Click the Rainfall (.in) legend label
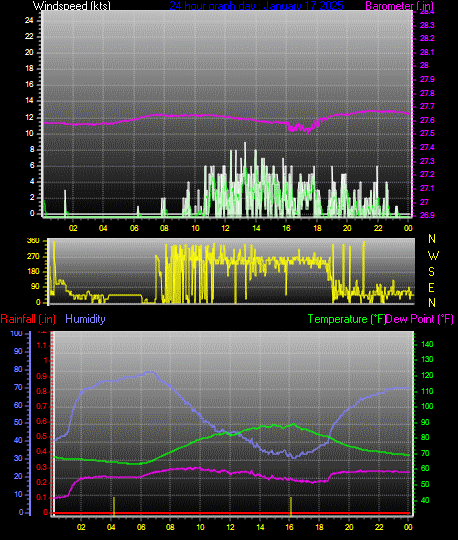Viewport: 458px width, 540px height. tap(28, 319)
